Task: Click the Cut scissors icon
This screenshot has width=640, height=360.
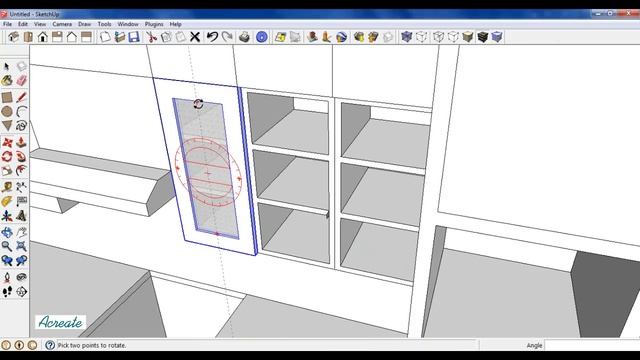Action: [151, 37]
